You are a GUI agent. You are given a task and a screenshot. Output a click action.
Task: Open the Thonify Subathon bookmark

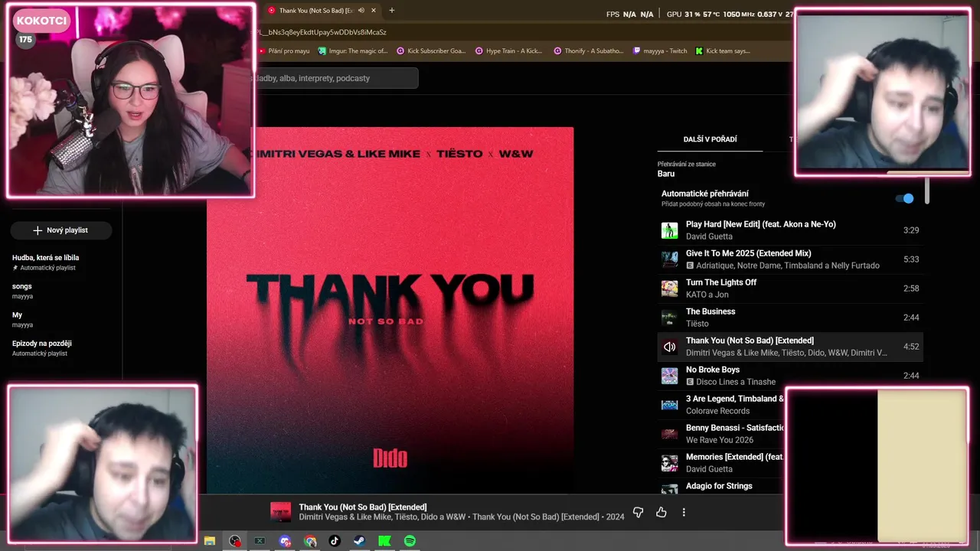[x=589, y=51]
